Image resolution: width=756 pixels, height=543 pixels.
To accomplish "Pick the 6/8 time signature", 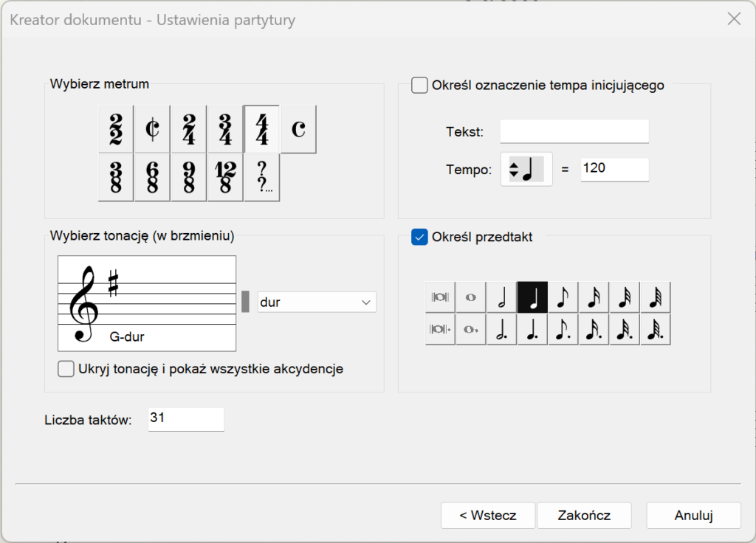I will 152,177.
